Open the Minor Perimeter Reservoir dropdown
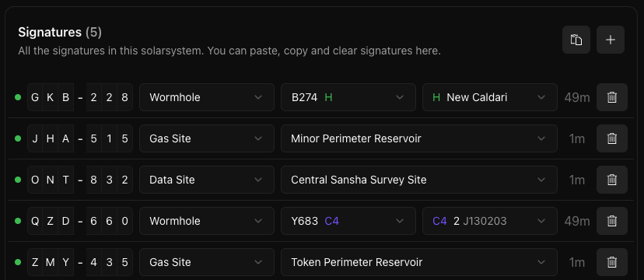The width and height of the screenshot is (644, 280). tap(419, 138)
